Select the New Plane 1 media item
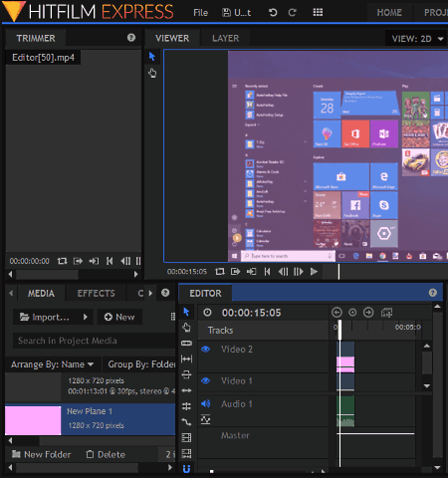Viewport: 448px width, 478px height. [90, 419]
